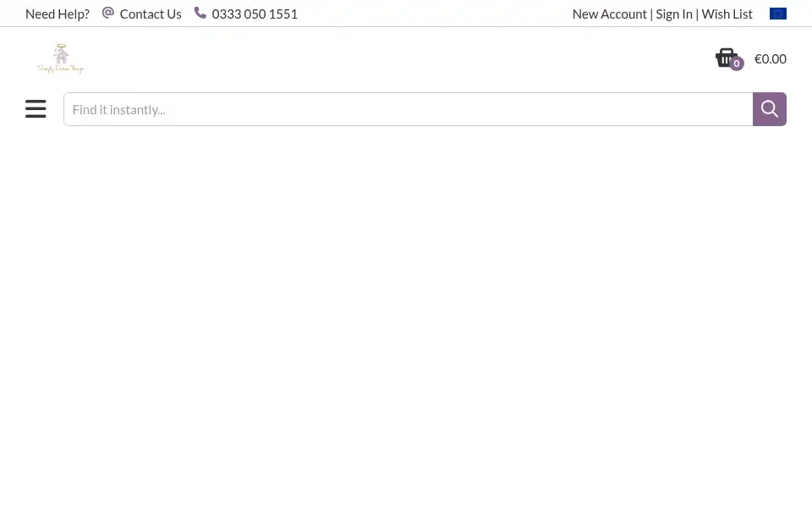Click phone number 0333 050 1551
Screen dimensions: 812x508
pyautogui.click(x=255, y=14)
